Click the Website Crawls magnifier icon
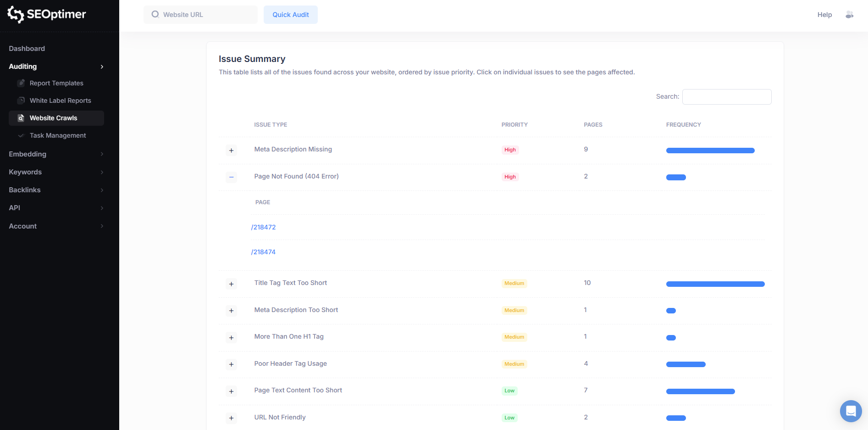This screenshot has height=430, width=868. (x=21, y=118)
